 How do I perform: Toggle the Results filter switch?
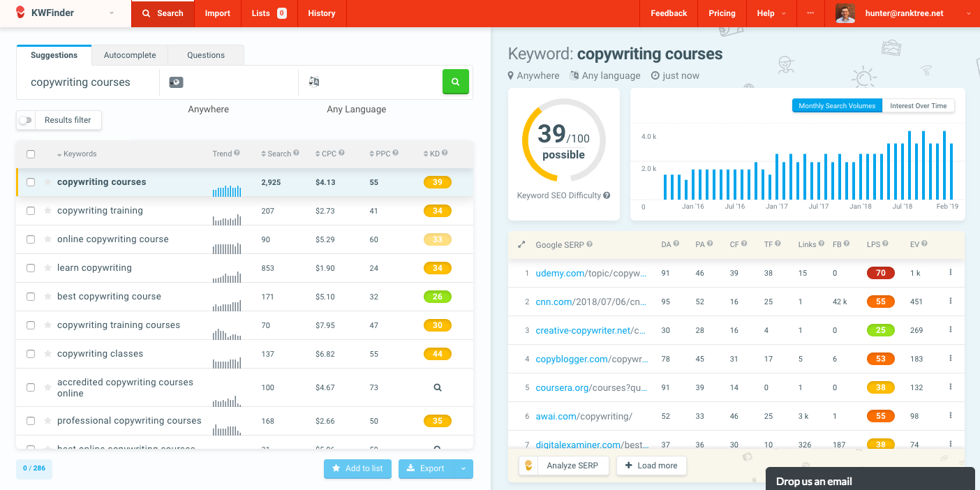click(26, 120)
